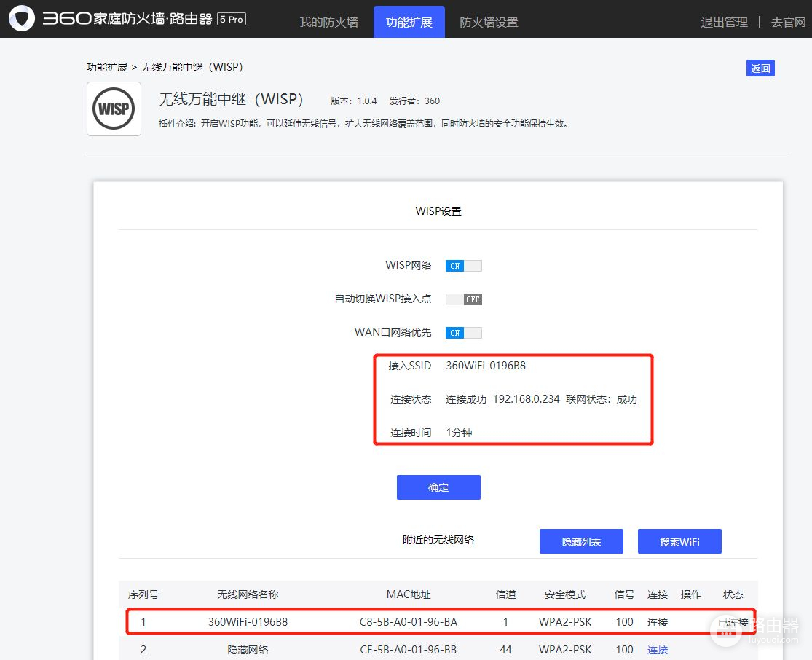Switch to the 防火墙设置 tab

coord(489,22)
